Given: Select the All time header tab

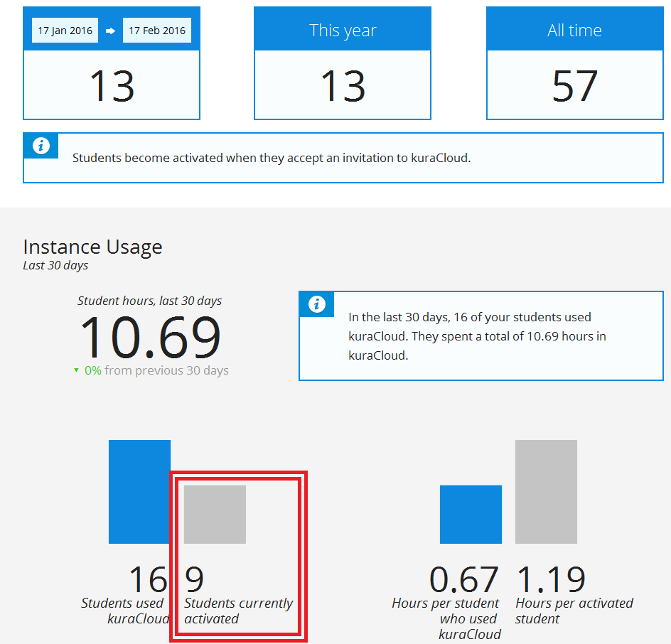Looking at the screenshot, I should 574,30.
